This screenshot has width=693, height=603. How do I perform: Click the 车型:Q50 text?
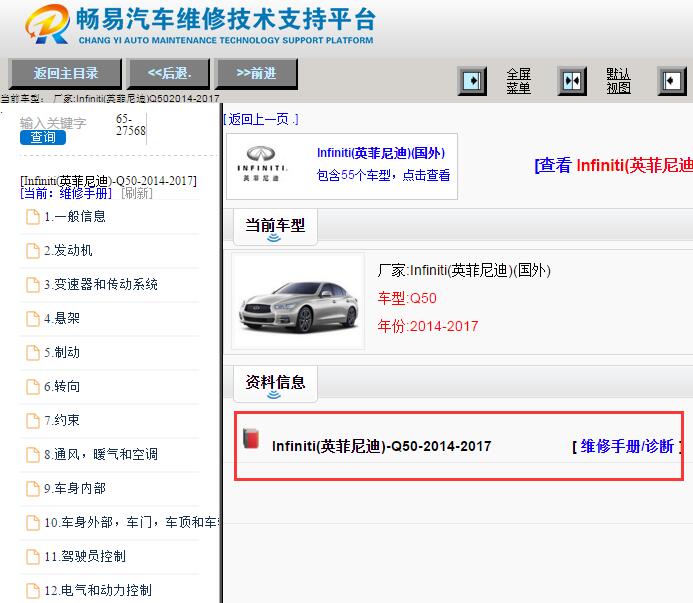(407, 298)
